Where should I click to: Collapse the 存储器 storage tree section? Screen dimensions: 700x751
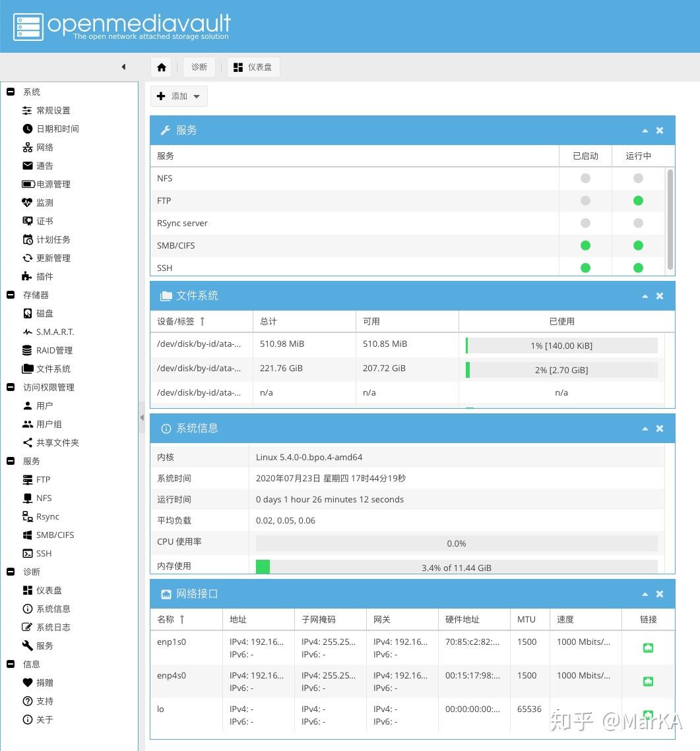click(11, 295)
